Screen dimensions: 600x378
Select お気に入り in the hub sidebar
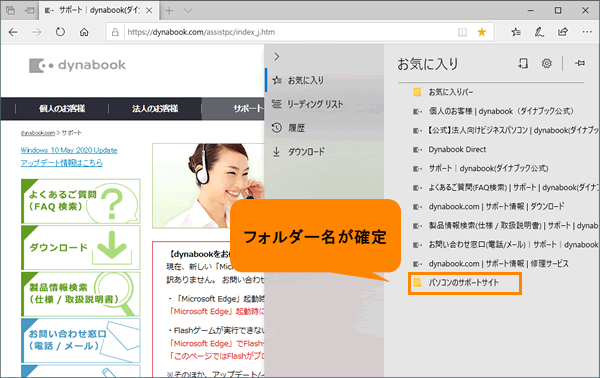point(324,80)
